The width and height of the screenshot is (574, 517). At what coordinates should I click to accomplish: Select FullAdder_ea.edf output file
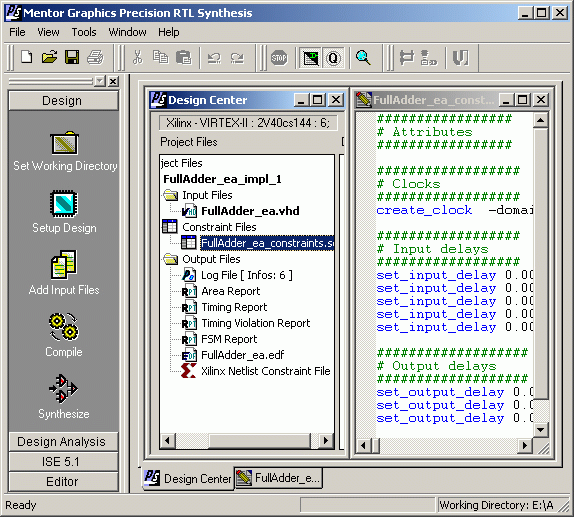coord(243,355)
